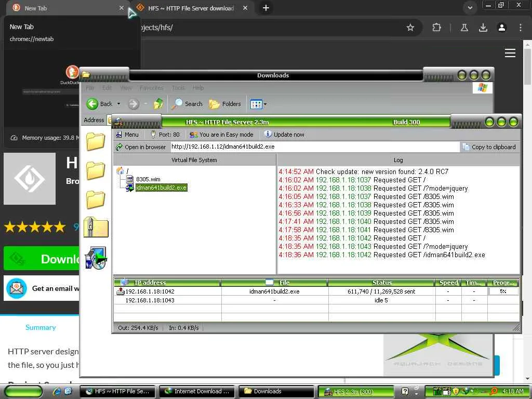Open the HFS Menu button
This screenshot has height=399, width=532.
[127, 135]
